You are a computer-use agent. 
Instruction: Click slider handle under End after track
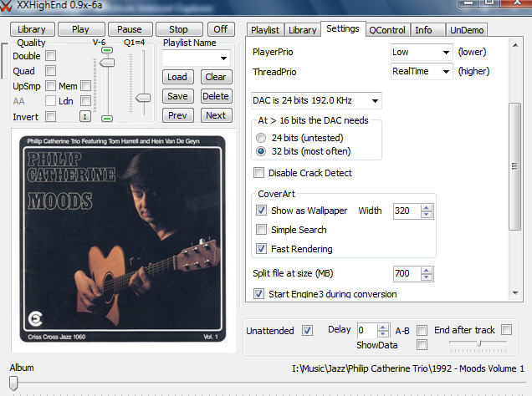[x=479, y=343]
